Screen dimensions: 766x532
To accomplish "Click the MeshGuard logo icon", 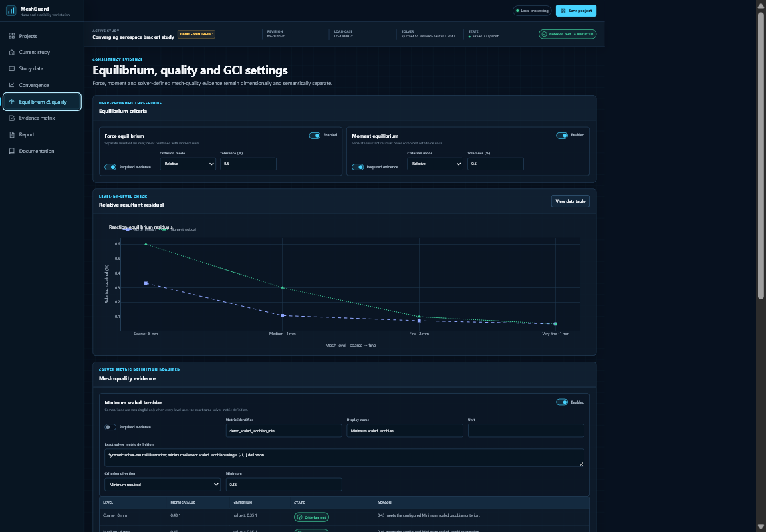I will tap(11, 11).
